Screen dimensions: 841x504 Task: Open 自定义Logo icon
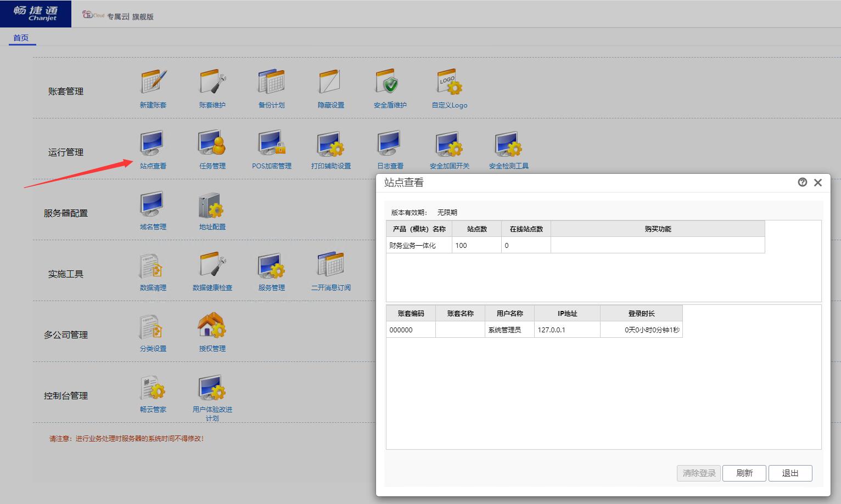[450, 82]
